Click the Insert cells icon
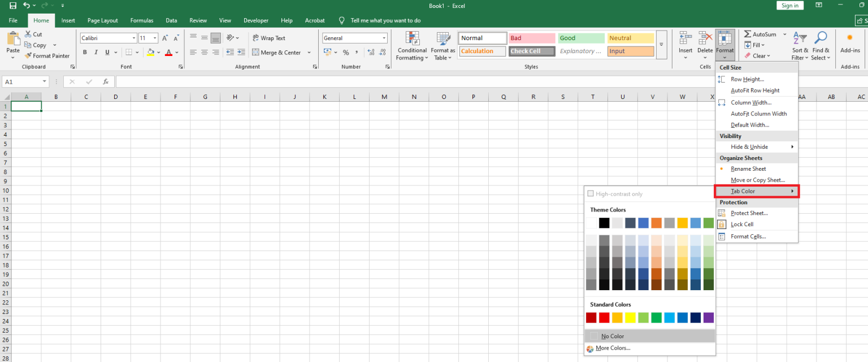The width and height of the screenshot is (868, 362). [685, 38]
